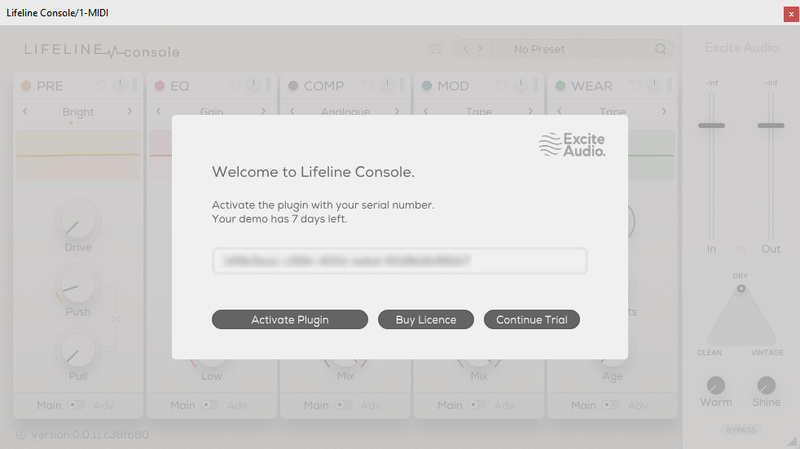Switch PRE module Main/Adv. toggle
Viewport: 800px width, 449px height.
click(x=77, y=405)
